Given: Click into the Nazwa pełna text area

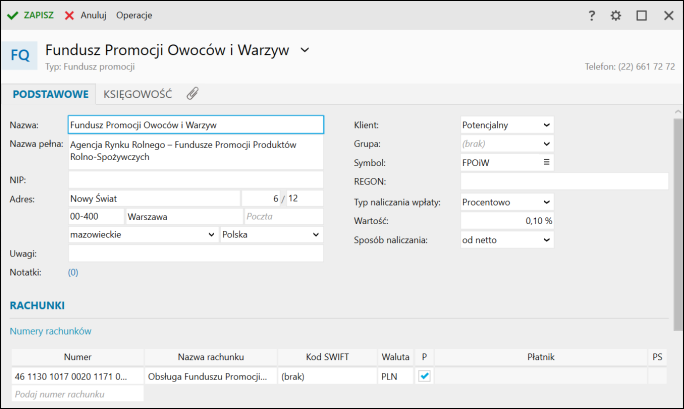Looking at the screenshot, I should click(x=196, y=152).
